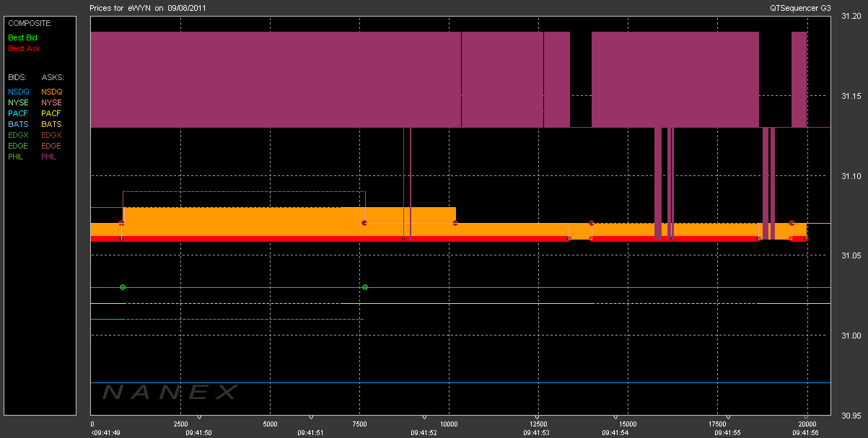The height and width of the screenshot is (438, 868).
Task: Click the triangle tick marker above 09:41:51
Action: [x=311, y=418]
